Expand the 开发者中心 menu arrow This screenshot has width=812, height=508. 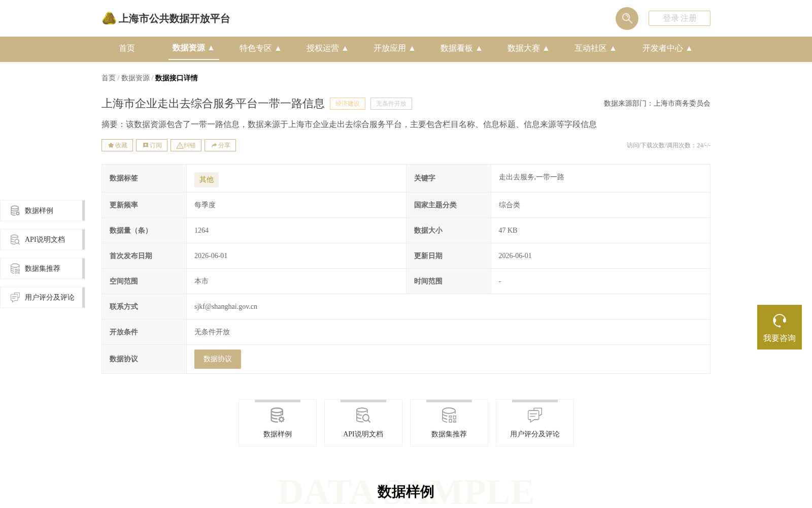(x=689, y=48)
